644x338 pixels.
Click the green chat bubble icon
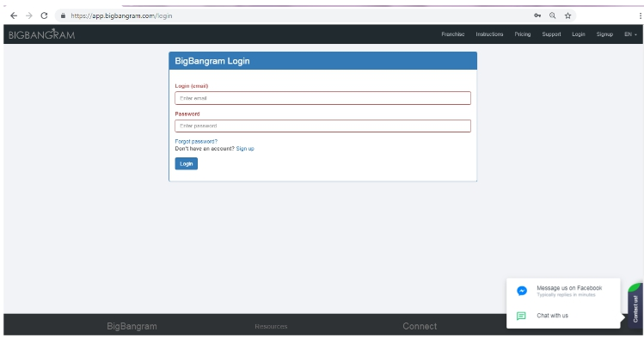521,316
